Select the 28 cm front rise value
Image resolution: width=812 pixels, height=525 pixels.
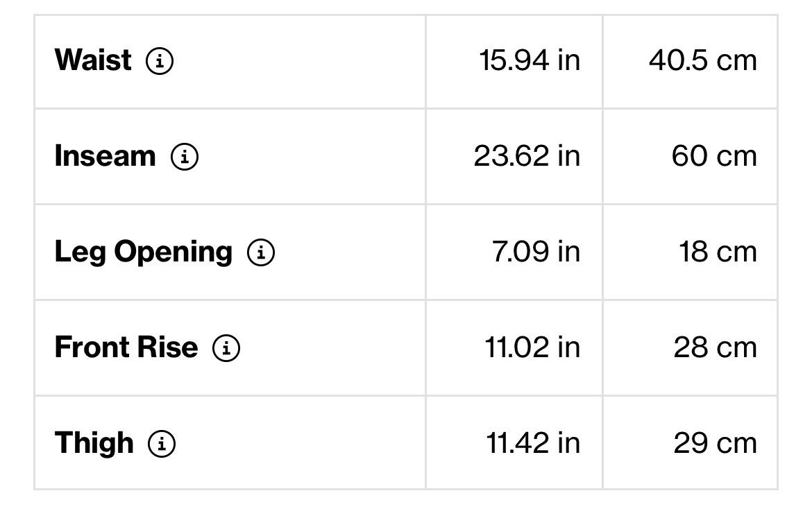(x=715, y=347)
